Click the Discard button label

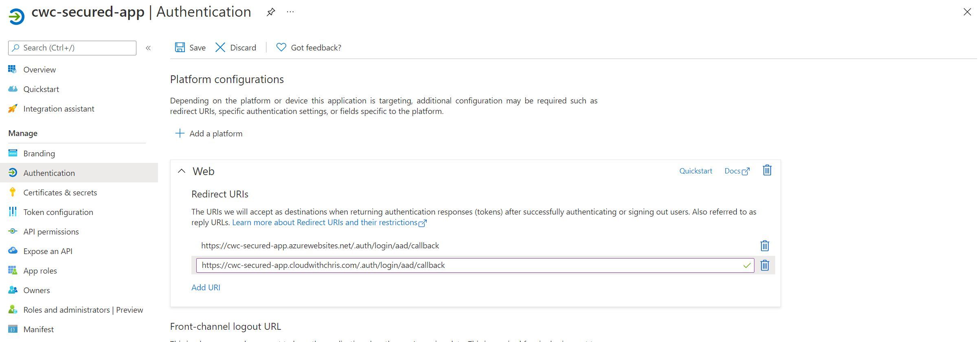click(x=243, y=48)
